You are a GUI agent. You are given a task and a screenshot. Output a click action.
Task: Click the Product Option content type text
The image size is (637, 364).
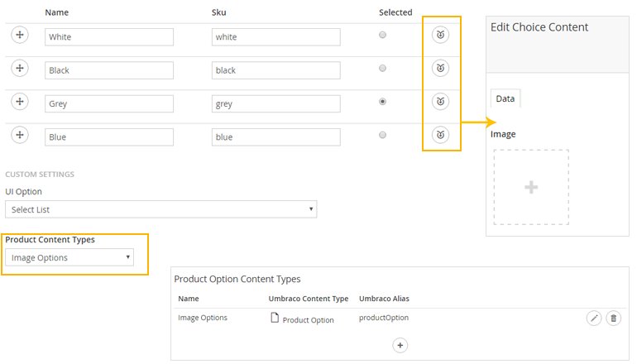[308, 320]
